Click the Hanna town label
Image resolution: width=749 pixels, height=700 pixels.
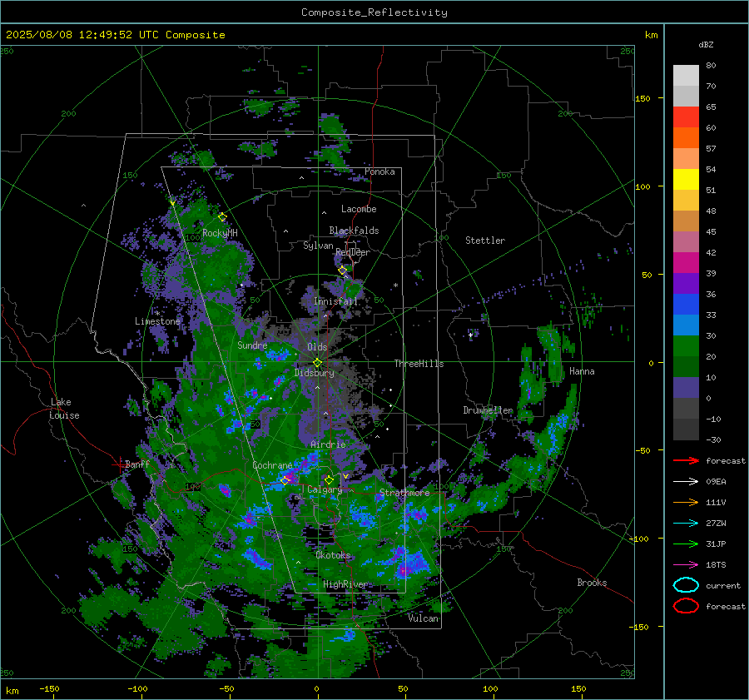582,371
